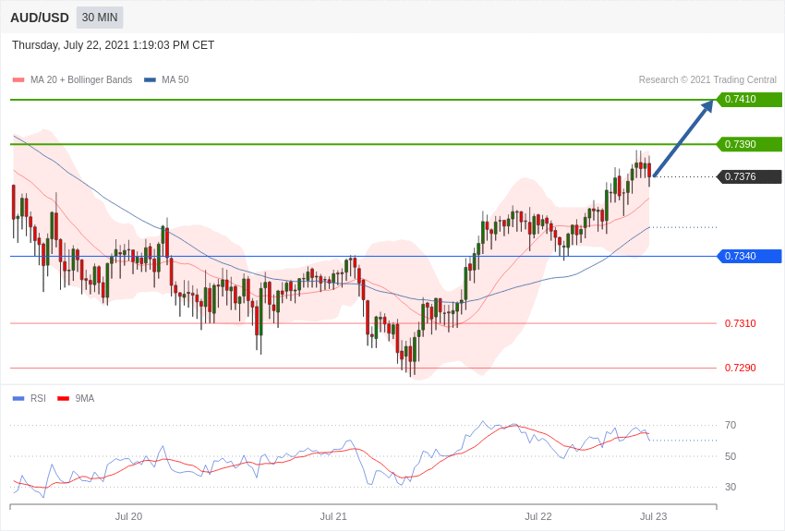Click the 9MA red legend swatch
785x532 pixels.
(x=64, y=399)
